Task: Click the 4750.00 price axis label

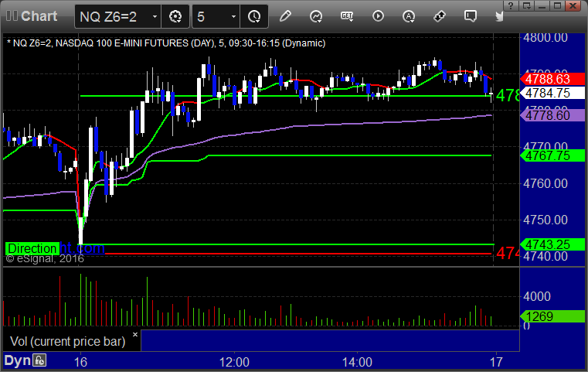Action: coord(546,220)
